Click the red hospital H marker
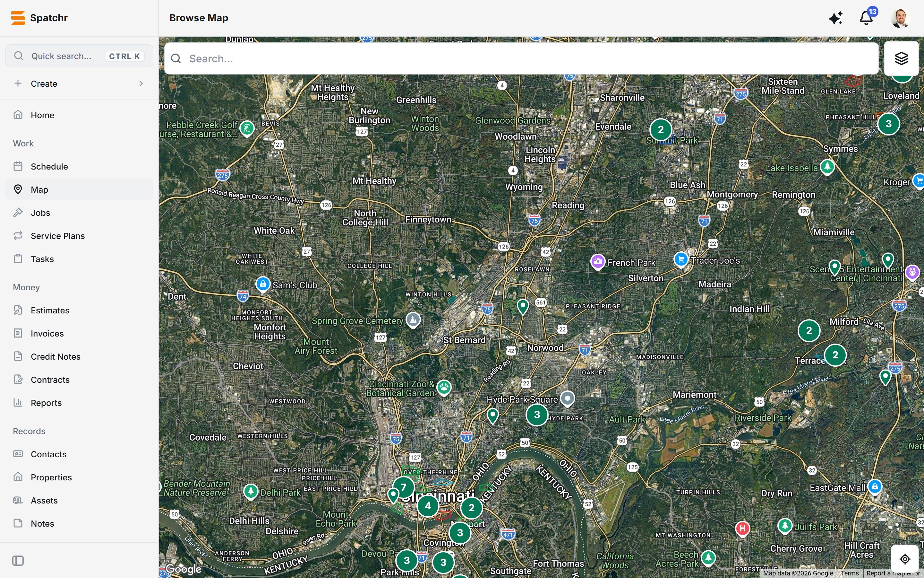This screenshot has height=578, width=924. [742, 529]
